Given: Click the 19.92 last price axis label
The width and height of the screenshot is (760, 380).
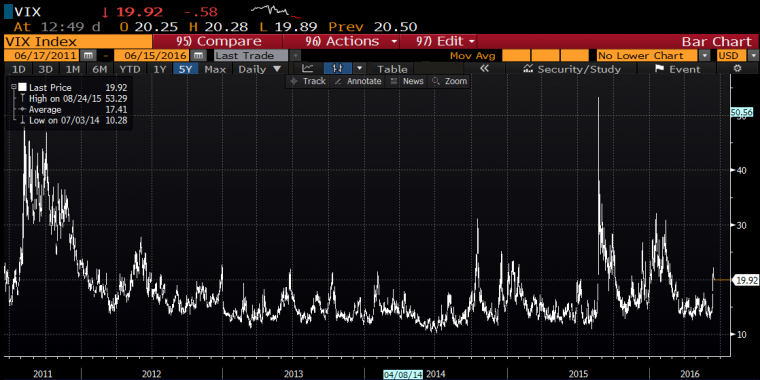Looking at the screenshot, I should click(747, 280).
